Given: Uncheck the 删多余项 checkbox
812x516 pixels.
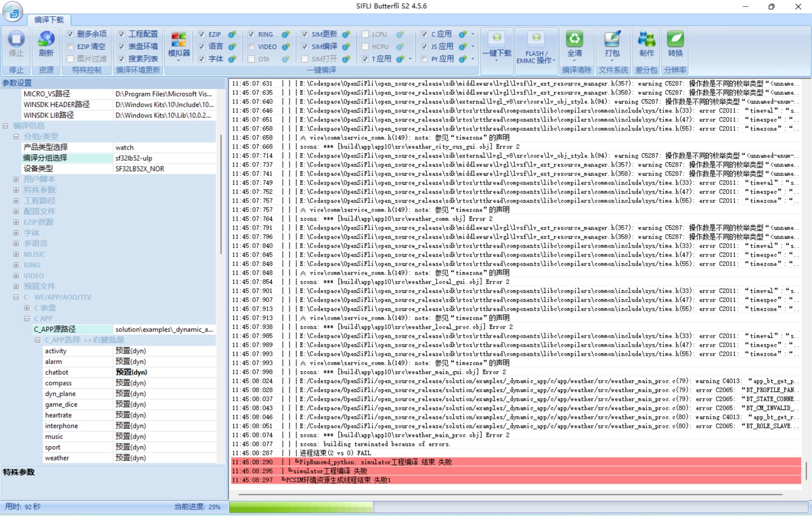Looking at the screenshot, I should pos(70,34).
